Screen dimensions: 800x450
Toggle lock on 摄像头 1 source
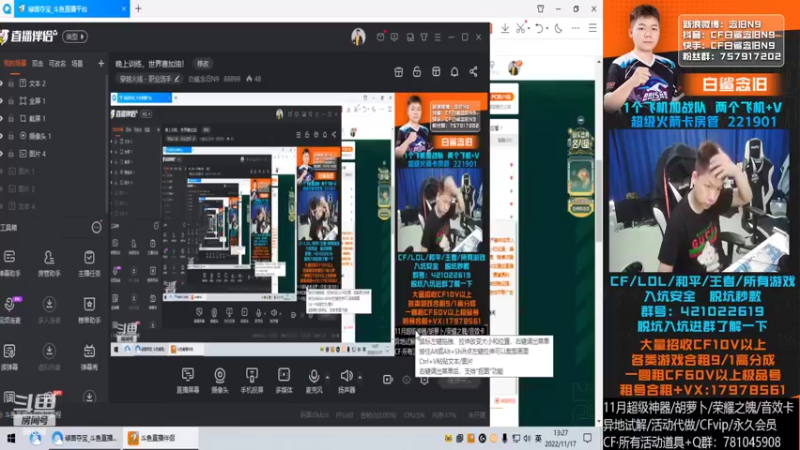tap(11, 136)
